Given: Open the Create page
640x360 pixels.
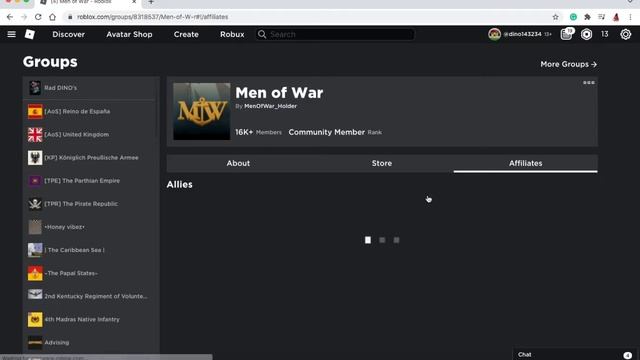Looking at the screenshot, I should (x=186, y=34).
